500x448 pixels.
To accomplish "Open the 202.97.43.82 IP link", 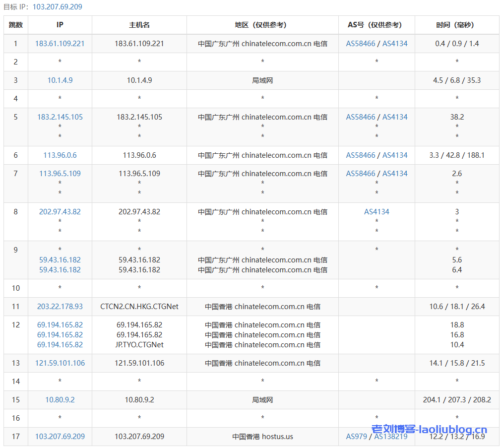I will click(x=60, y=212).
